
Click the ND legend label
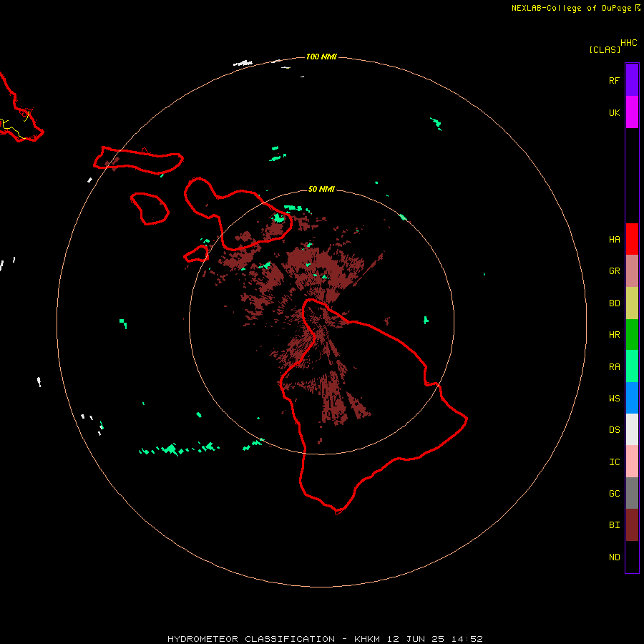(614, 557)
